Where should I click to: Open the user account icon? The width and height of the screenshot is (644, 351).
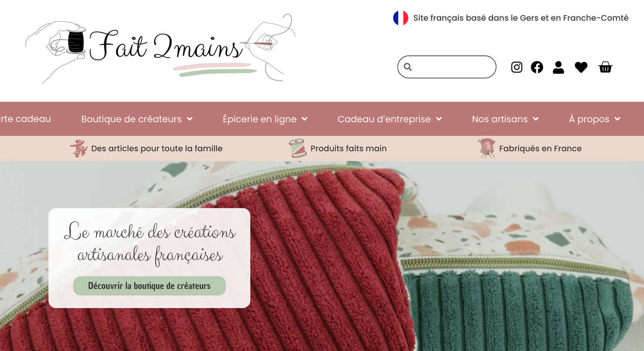point(558,67)
